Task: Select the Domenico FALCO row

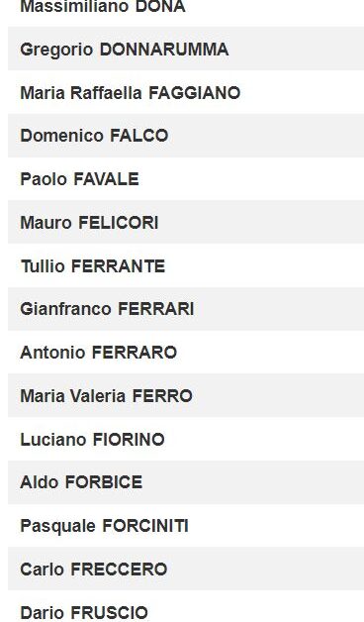Action: [x=186, y=136]
